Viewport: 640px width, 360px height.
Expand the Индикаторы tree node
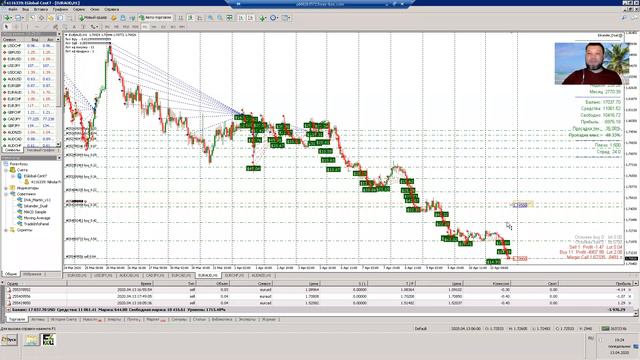click(6, 188)
